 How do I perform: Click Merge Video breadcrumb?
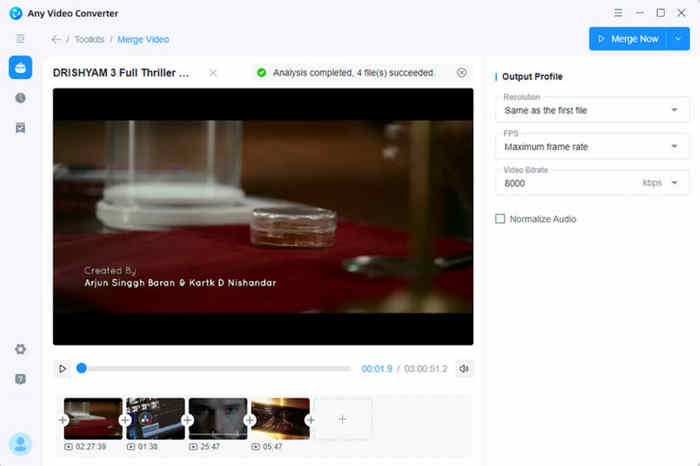pos(143,39)
